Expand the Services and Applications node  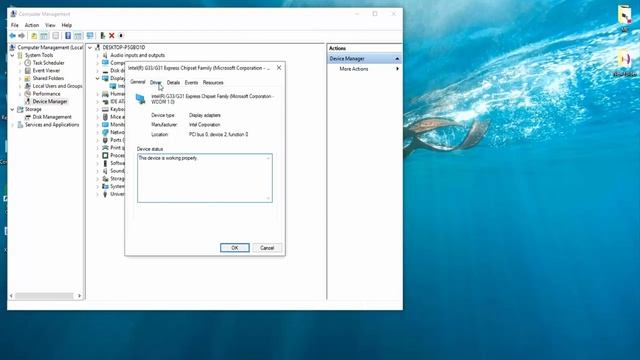(x=12, y=125)
